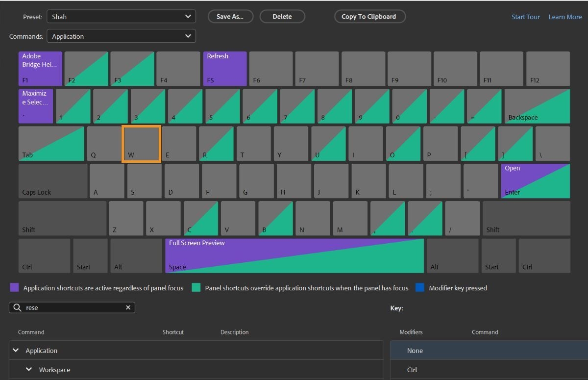Image resolution: width=588 pixels, height=380 pixels.
Task: Open the Start Tour link
Action: (x=525, y=16)
